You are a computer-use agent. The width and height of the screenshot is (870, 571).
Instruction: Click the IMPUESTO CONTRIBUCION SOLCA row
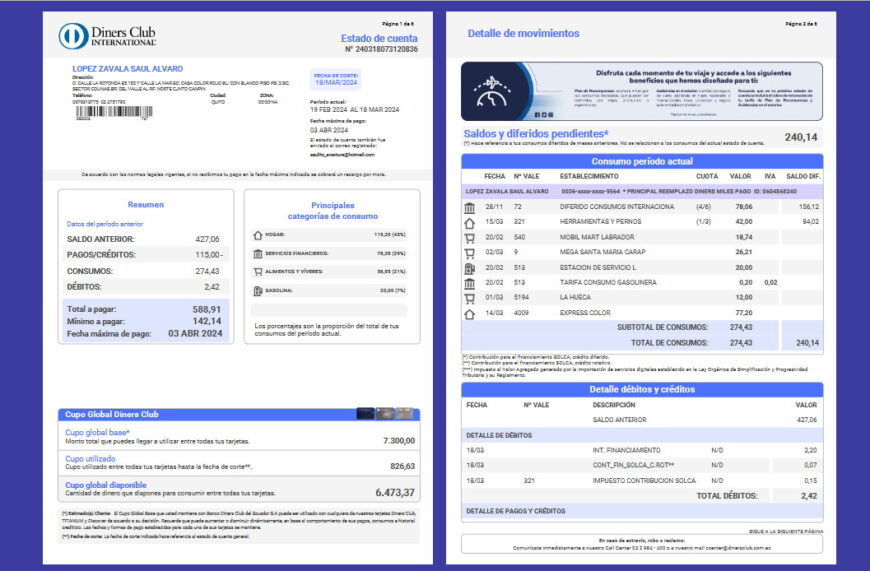coord(642,481)
